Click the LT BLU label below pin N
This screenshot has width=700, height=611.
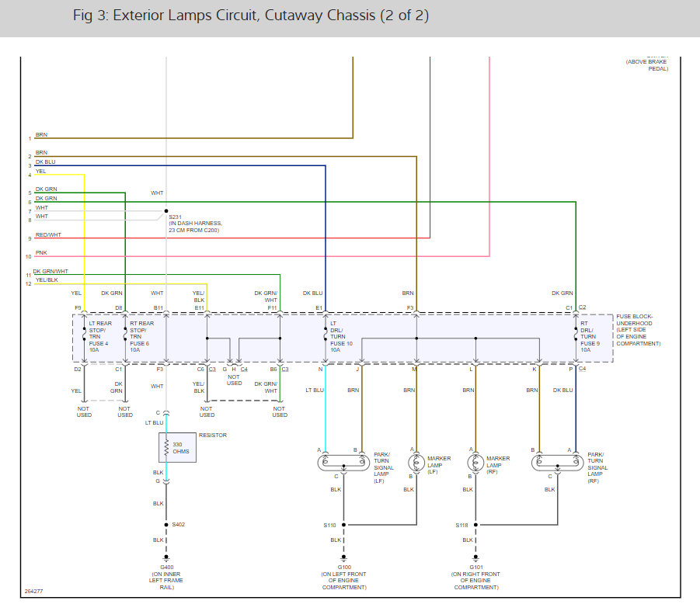(x=315, y=391)
